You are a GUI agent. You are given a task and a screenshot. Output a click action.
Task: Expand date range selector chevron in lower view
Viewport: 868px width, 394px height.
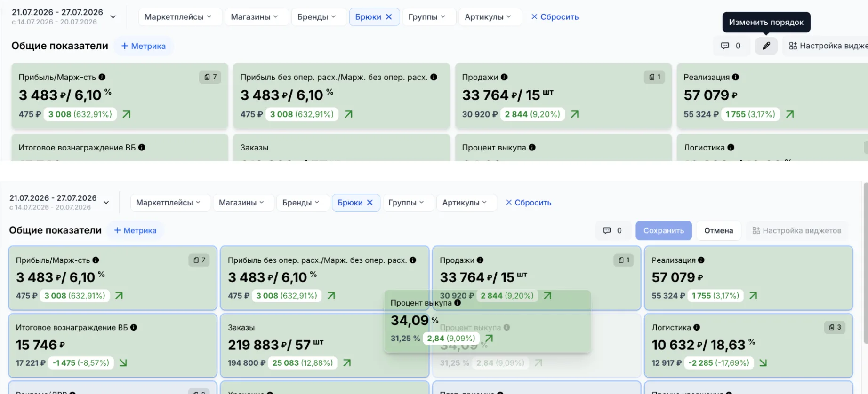point(106,203)
